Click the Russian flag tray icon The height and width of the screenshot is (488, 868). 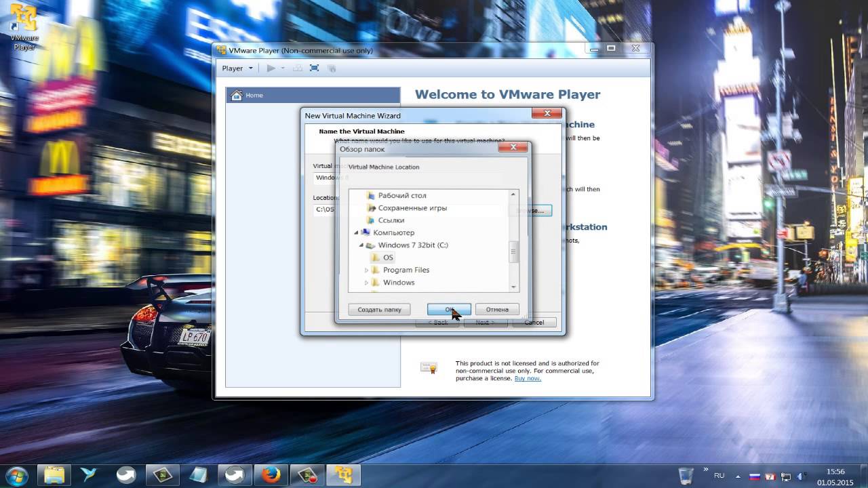click(x=754, y=476)
